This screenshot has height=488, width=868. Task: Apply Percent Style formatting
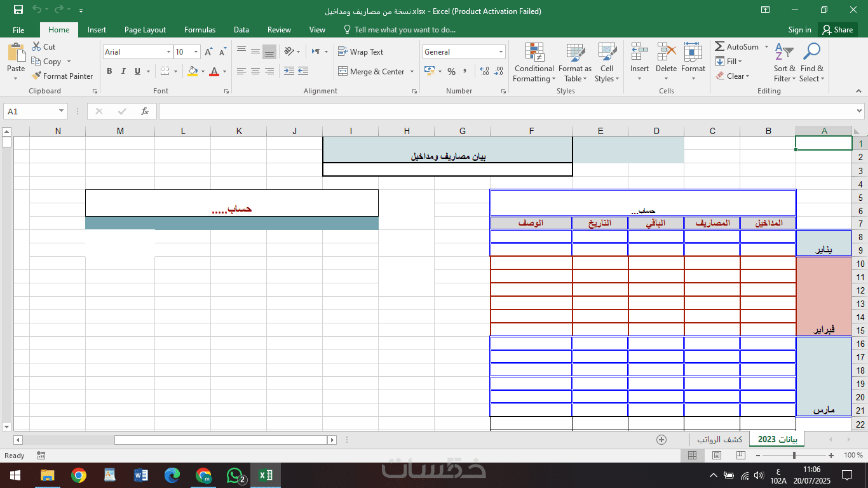click(x=451, y=71)
